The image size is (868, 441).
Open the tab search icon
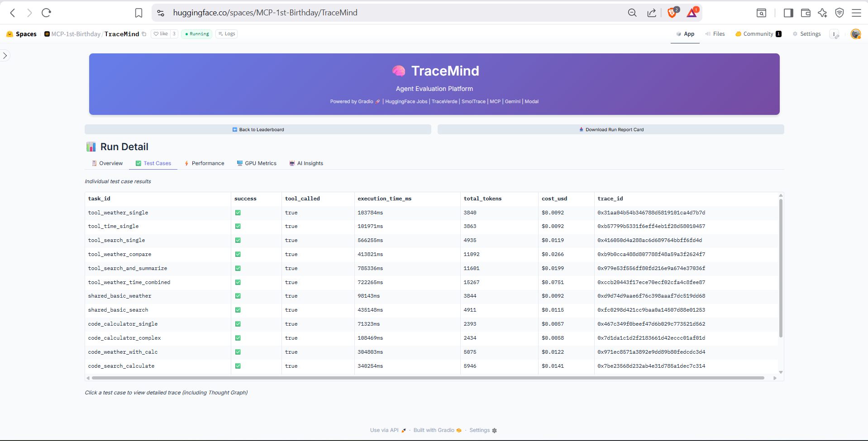pyautogui.click(x=762, y=13)
